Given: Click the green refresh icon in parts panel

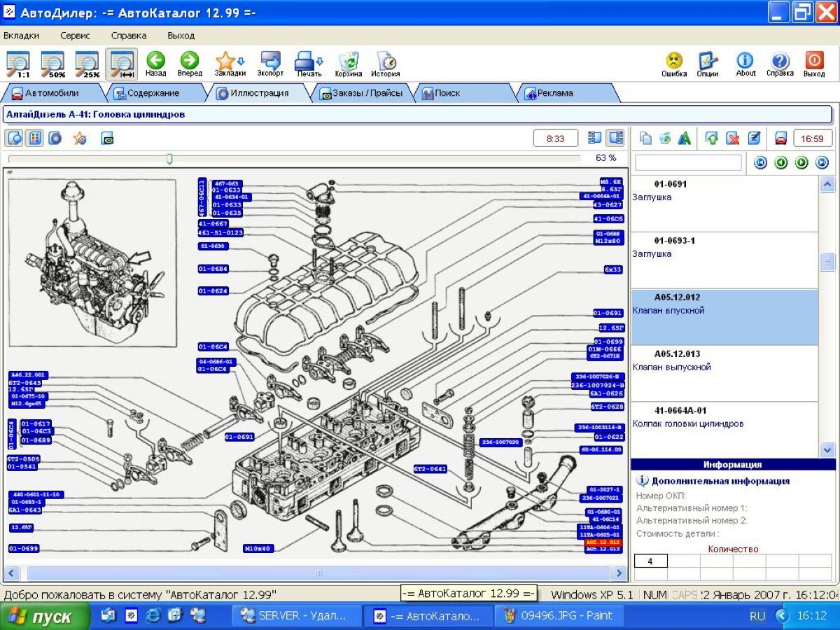Looking at the screenshot, I should tap(665, 139).
